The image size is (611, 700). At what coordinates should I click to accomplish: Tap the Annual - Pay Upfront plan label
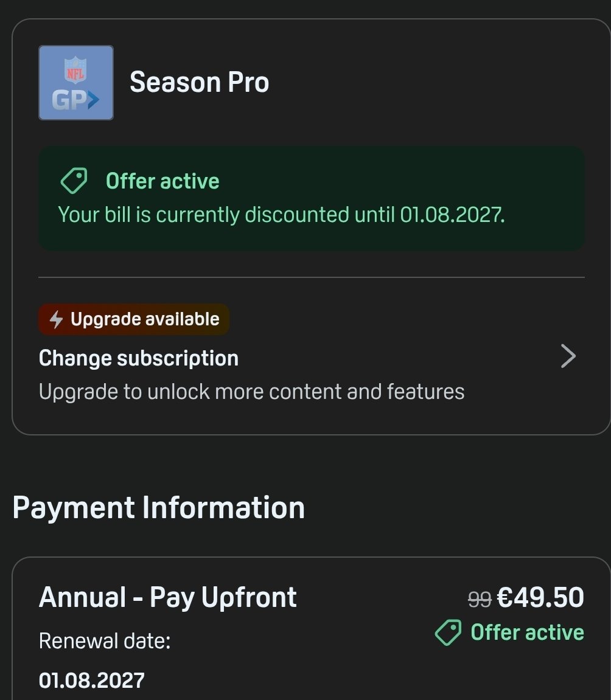167,597
